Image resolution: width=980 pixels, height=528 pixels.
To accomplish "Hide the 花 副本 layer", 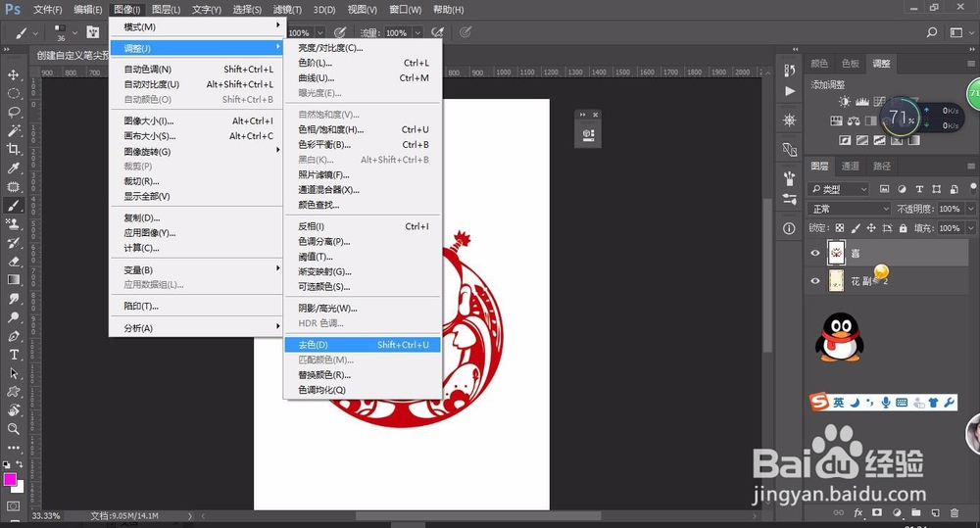I will pyautogui.click(x=815, y=281).
